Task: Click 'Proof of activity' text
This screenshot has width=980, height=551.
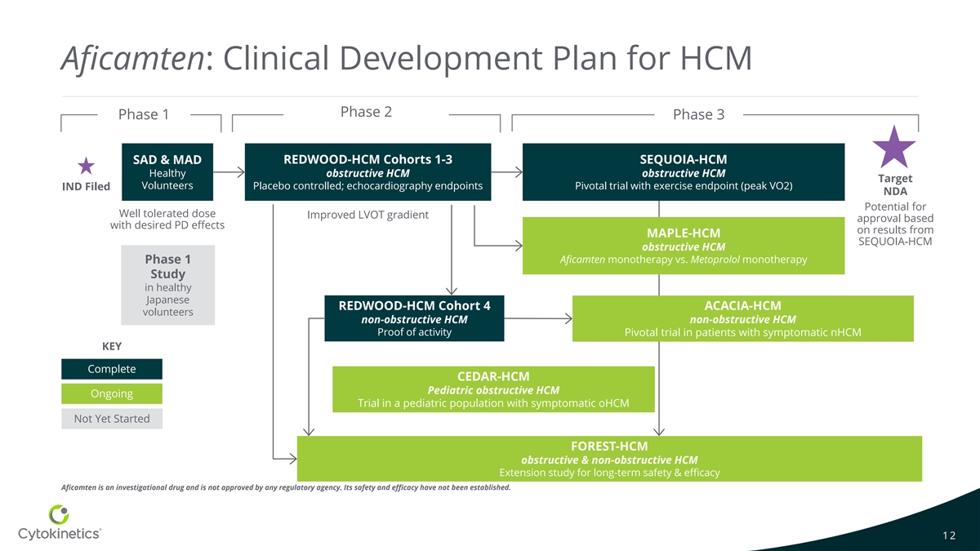Action: pyautogui.click(x=414, y=332)
